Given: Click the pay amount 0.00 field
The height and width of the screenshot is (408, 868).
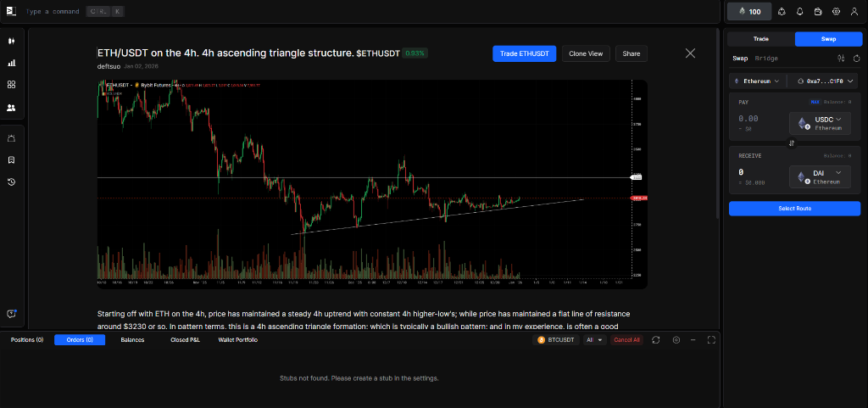Looking at the screenshot, I should (x=748, y=119).
